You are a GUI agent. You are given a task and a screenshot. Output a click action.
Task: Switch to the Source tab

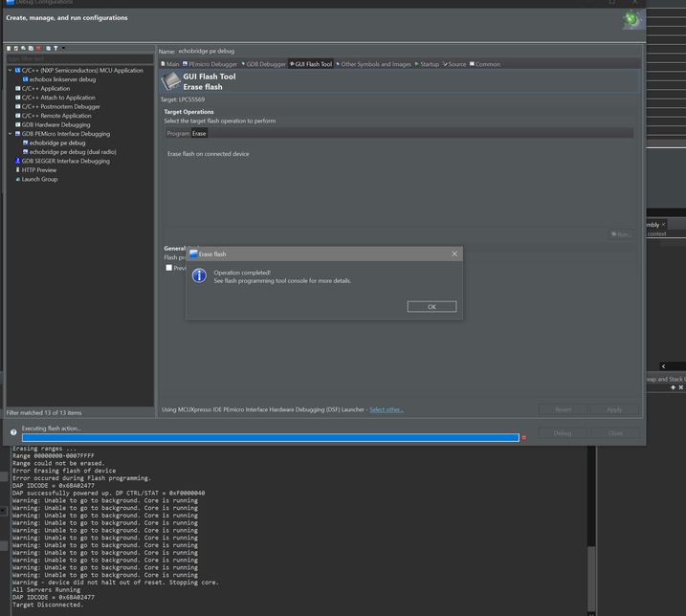pos(454,64)
